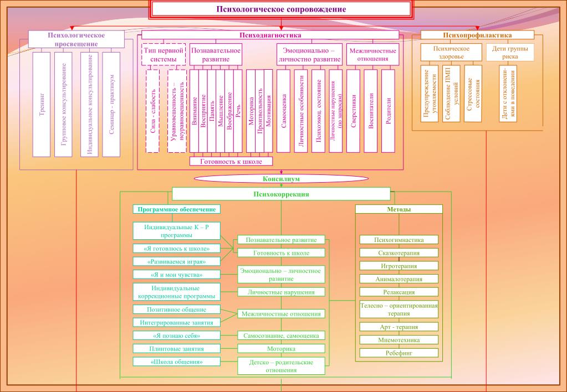
Task: Select the dashed «Сила - слабость» box
Action: pos(152,111)
